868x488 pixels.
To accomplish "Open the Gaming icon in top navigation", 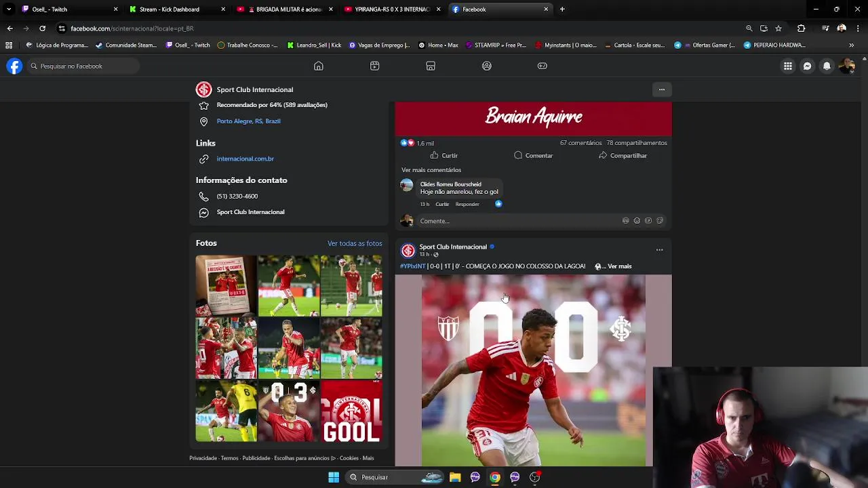I will pos(542,66).
